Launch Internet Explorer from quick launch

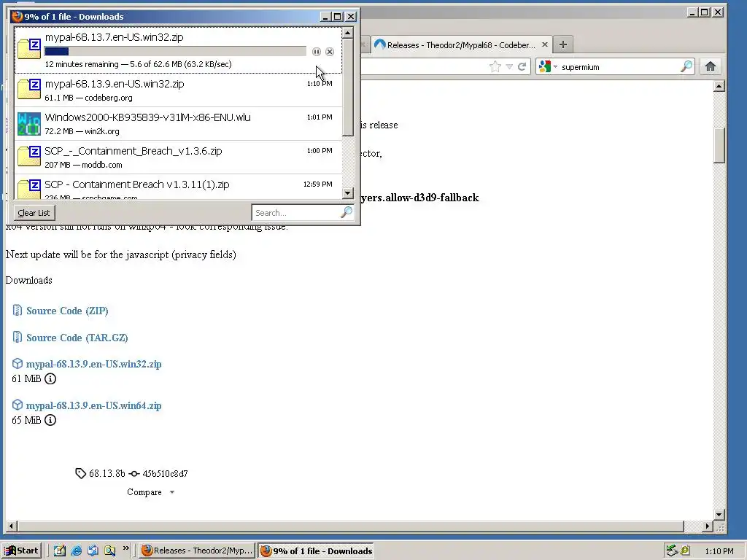click(76, 551)
